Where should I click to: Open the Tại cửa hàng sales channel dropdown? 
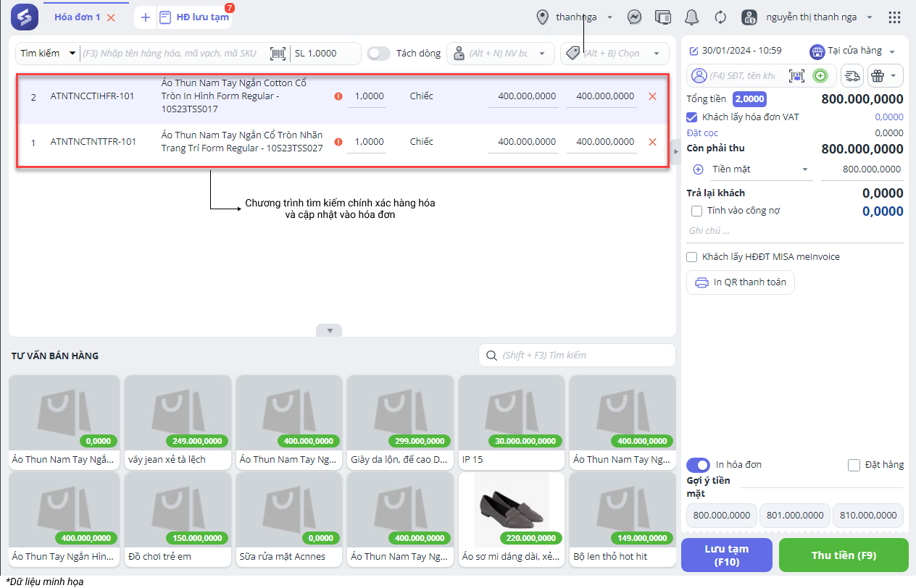(853, 51)
